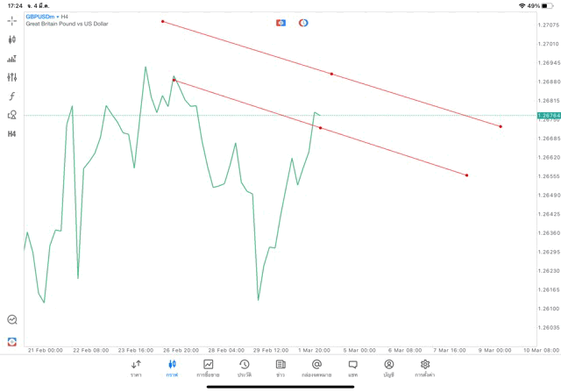
Task: Open the Settings (การตั้งค่า) gear tab
Action: point(425,368)
